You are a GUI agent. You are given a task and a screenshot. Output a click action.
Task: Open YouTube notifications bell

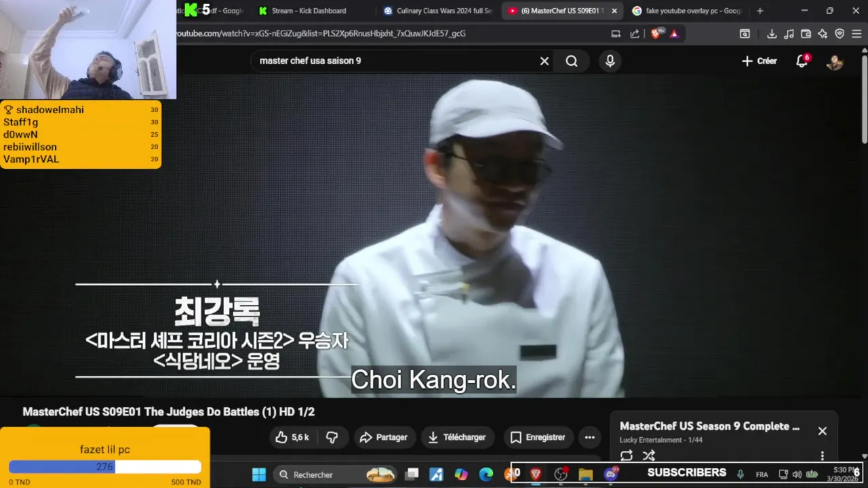point(802,61)
